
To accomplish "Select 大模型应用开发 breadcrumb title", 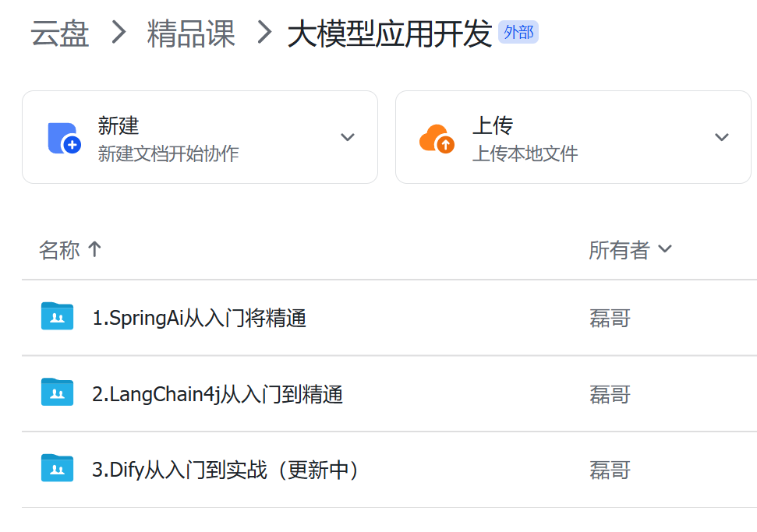I will pyautogui.click(x=390, y=33).
